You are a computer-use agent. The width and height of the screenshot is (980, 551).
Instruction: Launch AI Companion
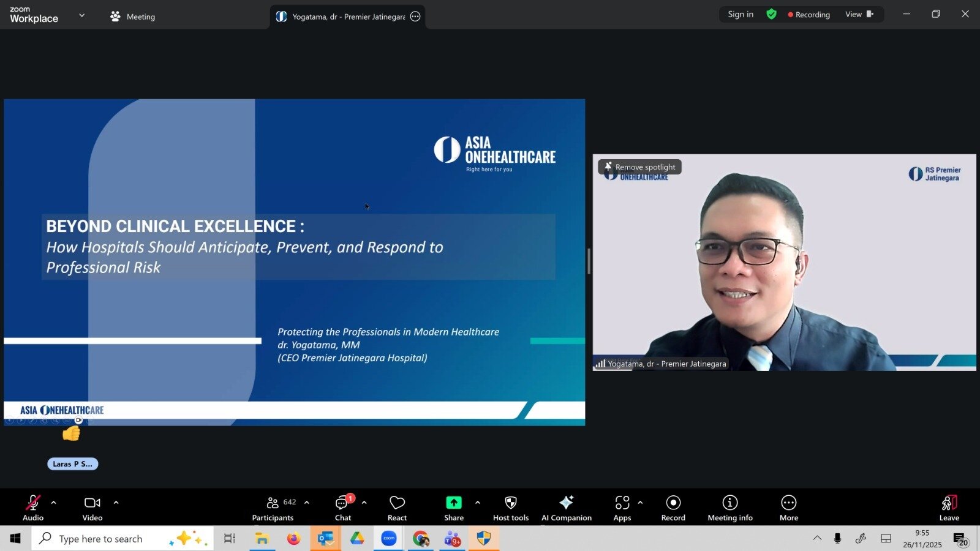(566, 508)
